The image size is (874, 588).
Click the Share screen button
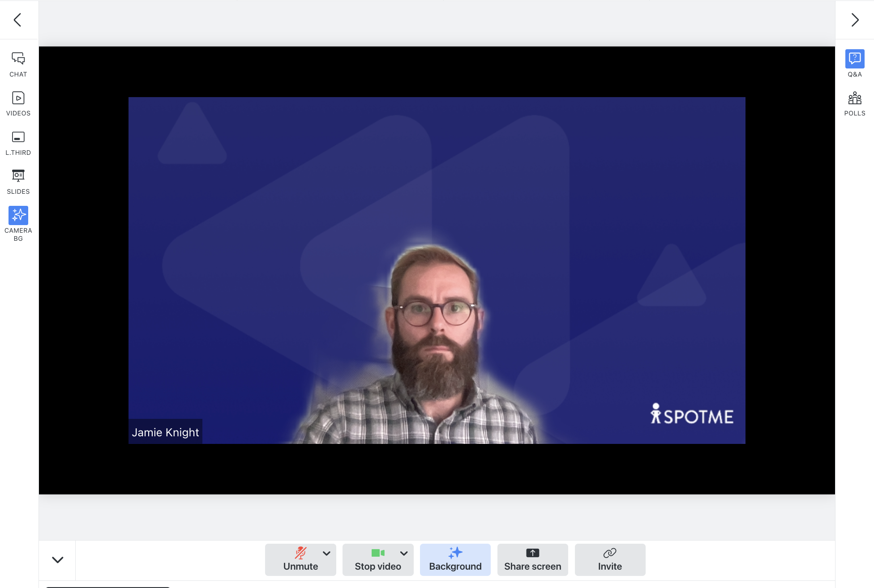(x=533, y=560)
